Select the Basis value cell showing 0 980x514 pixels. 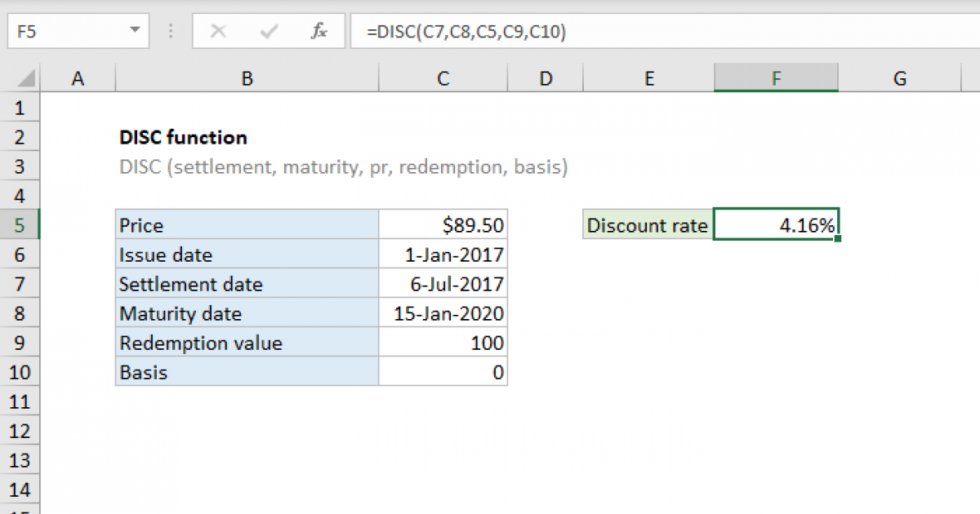[443, 372]
